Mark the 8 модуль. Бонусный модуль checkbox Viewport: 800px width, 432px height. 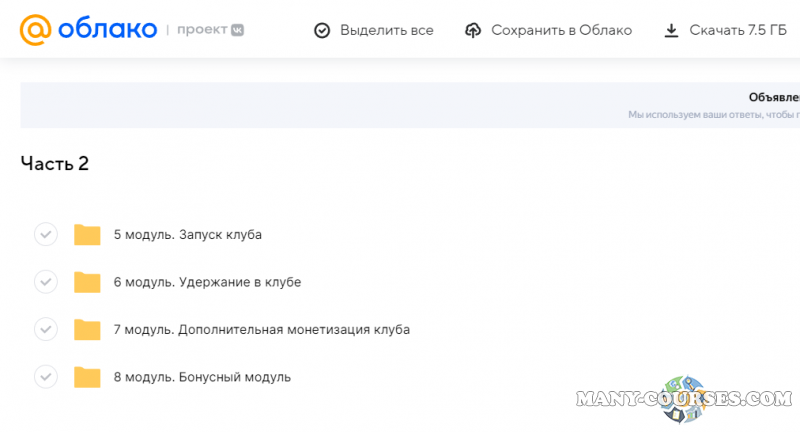point(46,377)
